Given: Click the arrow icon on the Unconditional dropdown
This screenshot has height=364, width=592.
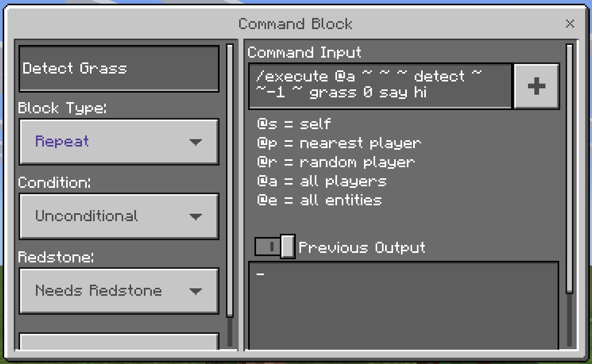Looking at the screenshot, I should pos(196,217).
